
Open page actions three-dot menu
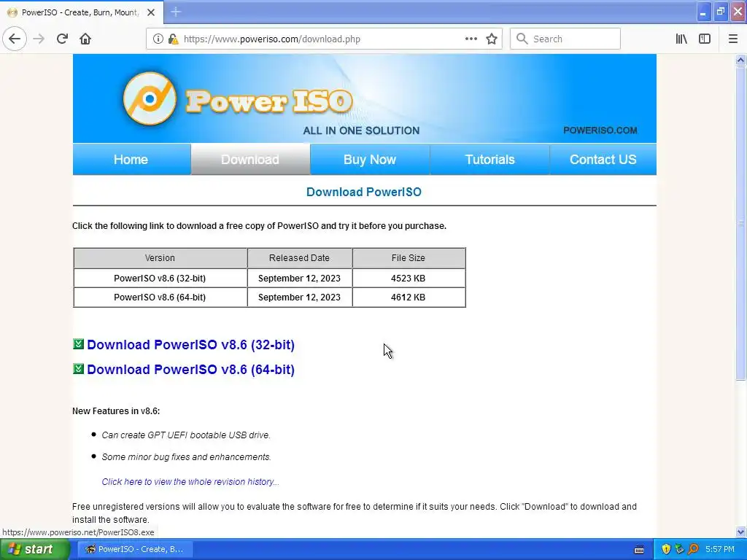click(471, 39)
